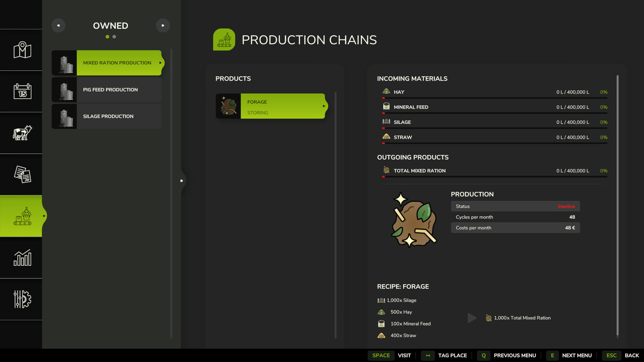Click the Visit button in the bottom bar
This screenshot has height=362, width=644.
404,355
